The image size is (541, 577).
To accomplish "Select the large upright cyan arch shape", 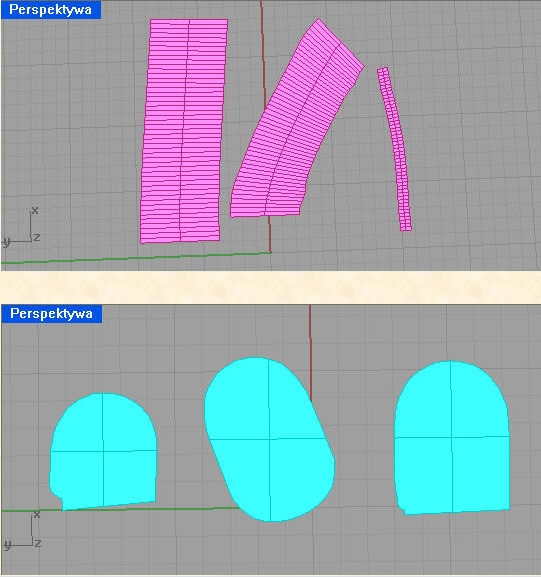I will click(x=452, y=437).
